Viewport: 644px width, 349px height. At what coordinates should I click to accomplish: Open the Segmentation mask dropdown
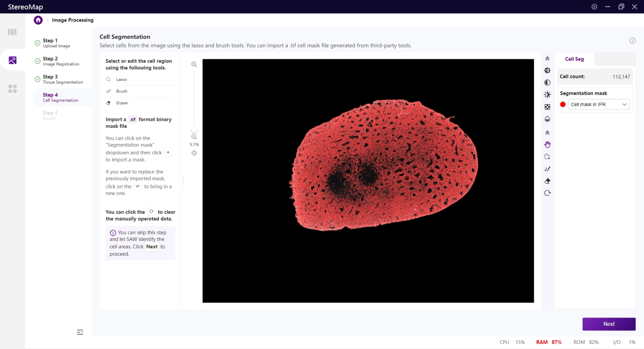coord(598,104)
